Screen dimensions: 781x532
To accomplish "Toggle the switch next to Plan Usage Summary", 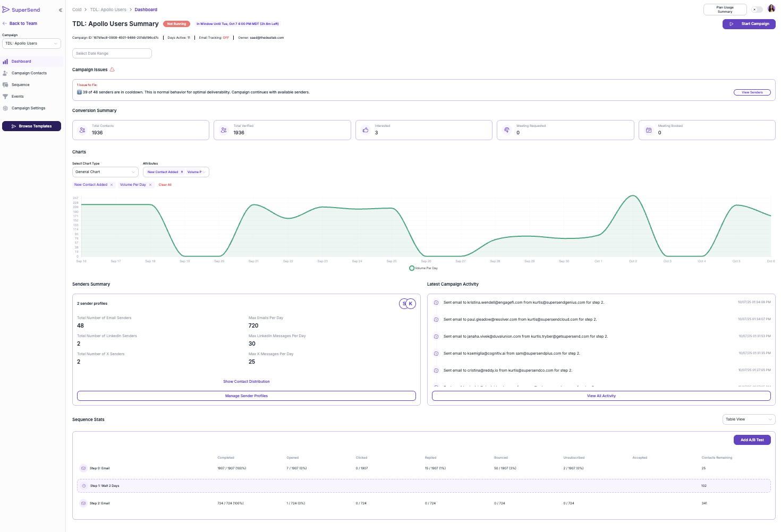I will point(757,10).
